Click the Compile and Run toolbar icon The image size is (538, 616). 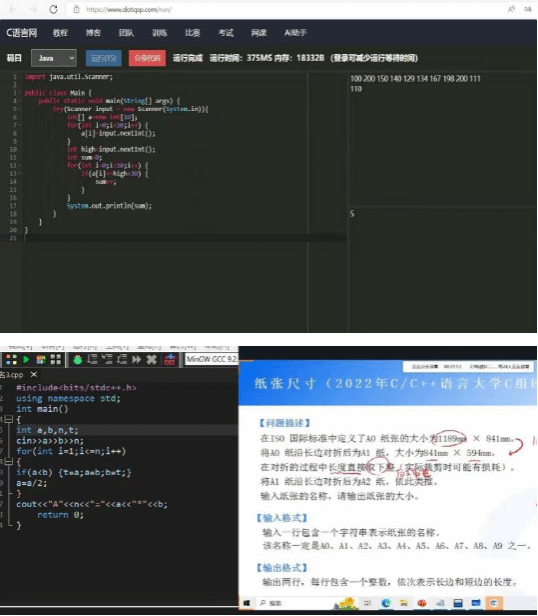(x=41, y=359)
